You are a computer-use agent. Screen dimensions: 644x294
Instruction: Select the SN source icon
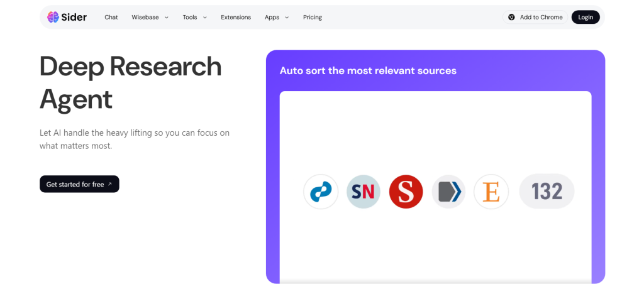point(364,192)
